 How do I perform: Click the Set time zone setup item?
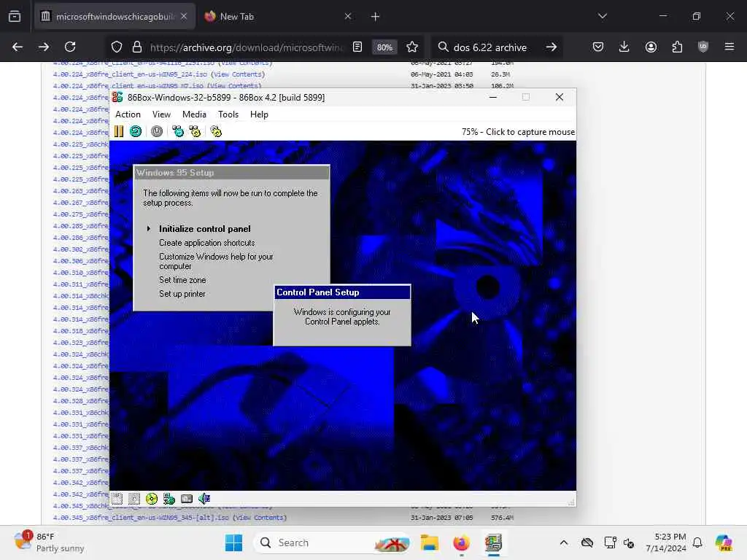point(182,280)
